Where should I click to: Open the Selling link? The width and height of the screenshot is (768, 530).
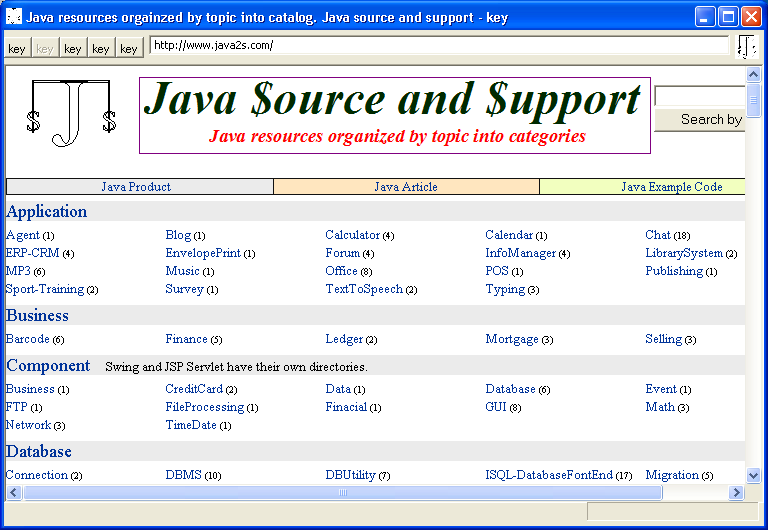pyautogui.click(x=663, y=339)
